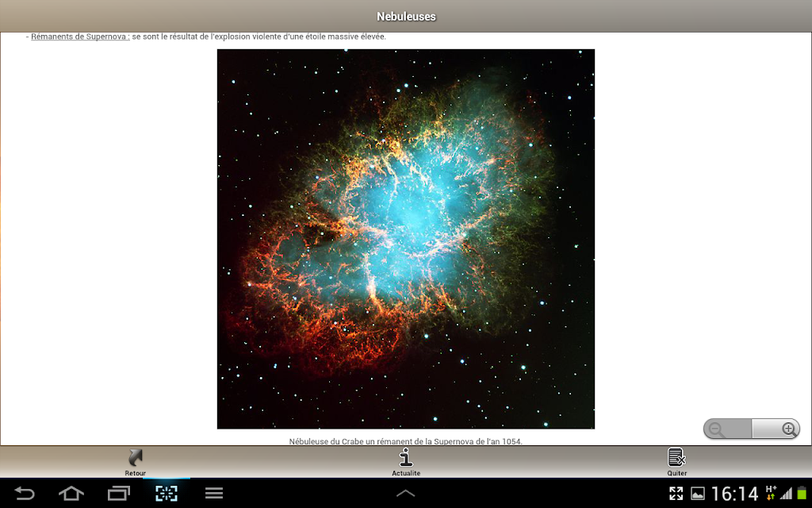The height and width of the screenshot is (508, 812).
Task: Tap the signal strength bars icon
Action: click(786, 494)
